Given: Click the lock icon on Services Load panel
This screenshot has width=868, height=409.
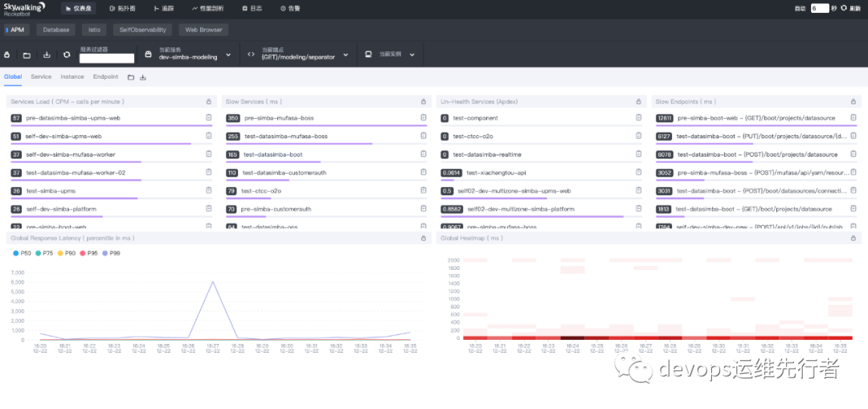Looking at the screenshot, I should click(209, 102).
